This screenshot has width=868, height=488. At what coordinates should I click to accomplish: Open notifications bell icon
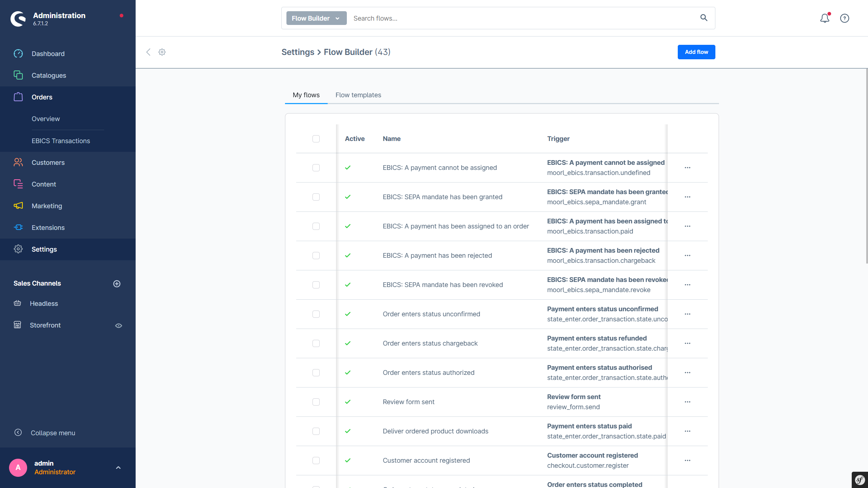coord(825,18)
